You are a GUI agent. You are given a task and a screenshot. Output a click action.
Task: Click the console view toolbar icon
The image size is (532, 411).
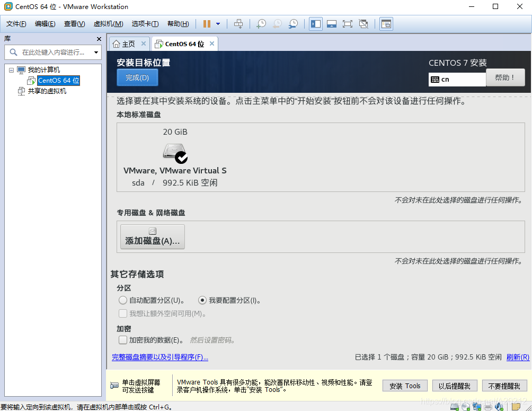386,24
